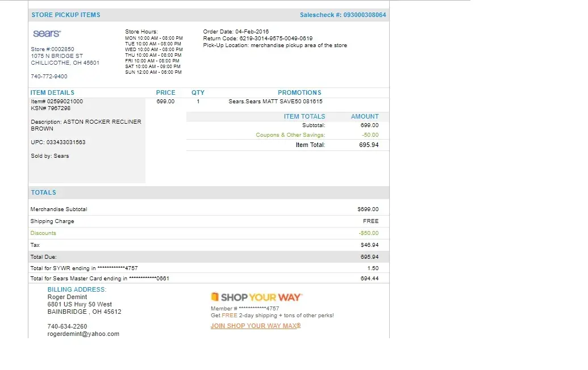Image resolution: width=588 pixels, height=370 pixels.
Task: Select the UPC: 033433031563 text
Action: [x=58, y=142]
